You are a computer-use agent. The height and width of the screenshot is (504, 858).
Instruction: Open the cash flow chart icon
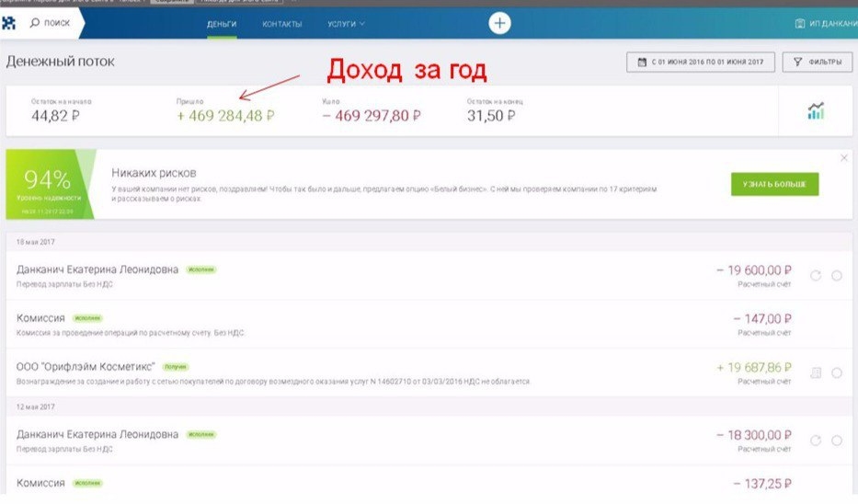(x=815, y=111)
